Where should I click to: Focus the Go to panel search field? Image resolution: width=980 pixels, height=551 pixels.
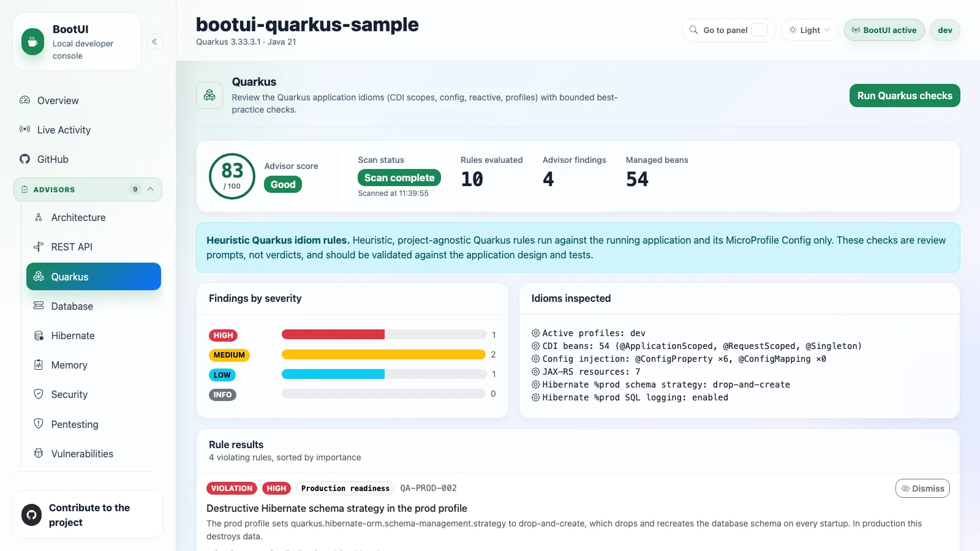point(728,30)
